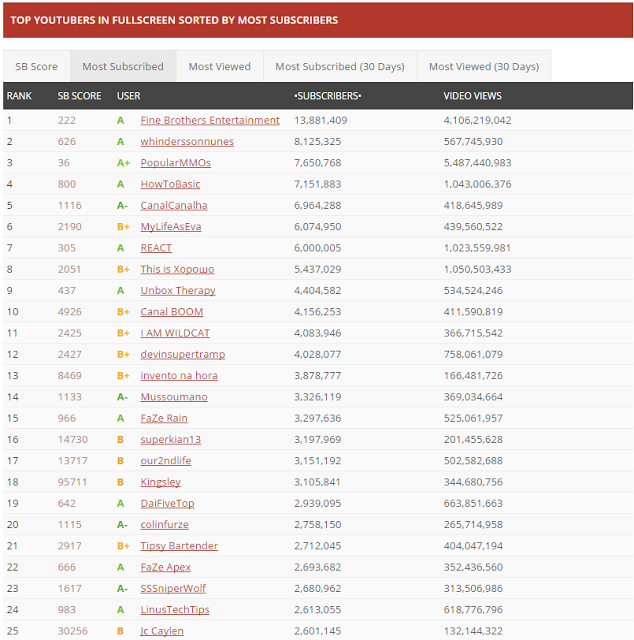Click rank number 25
Image resolution: width=634 pixels, height=640 pixels.
click(12, 631)
